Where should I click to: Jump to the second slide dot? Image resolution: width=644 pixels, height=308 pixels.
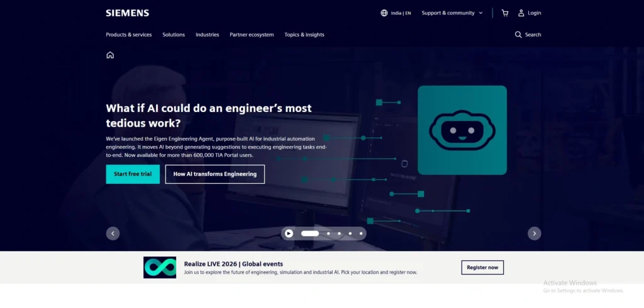pyautogui.click(x=328, y=234)
